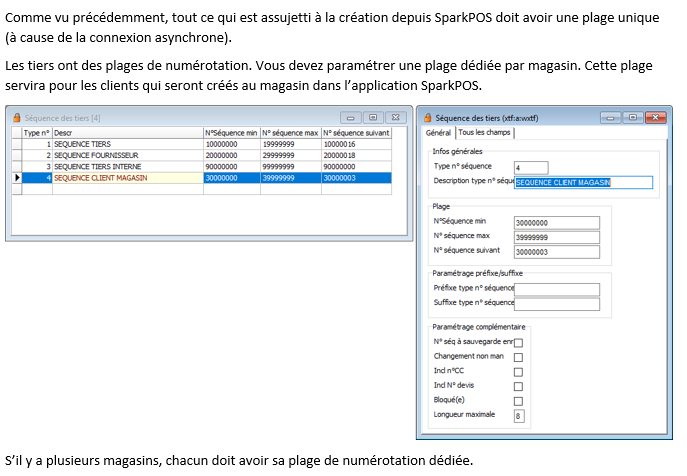The image size is (687, 476).
Task: Click the lock icon in the list window title bar
Action: pos(17,118)
